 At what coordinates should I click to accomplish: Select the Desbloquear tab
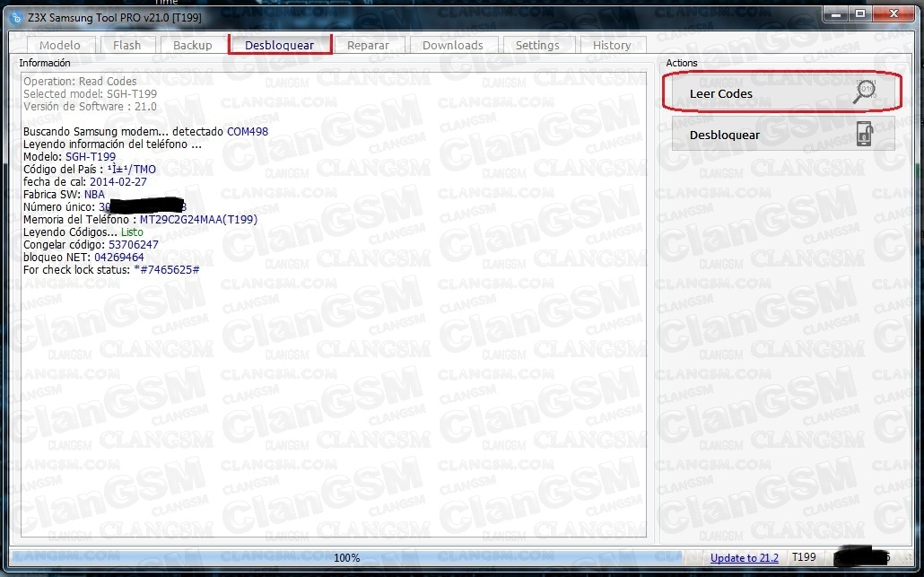click(279, 45)
